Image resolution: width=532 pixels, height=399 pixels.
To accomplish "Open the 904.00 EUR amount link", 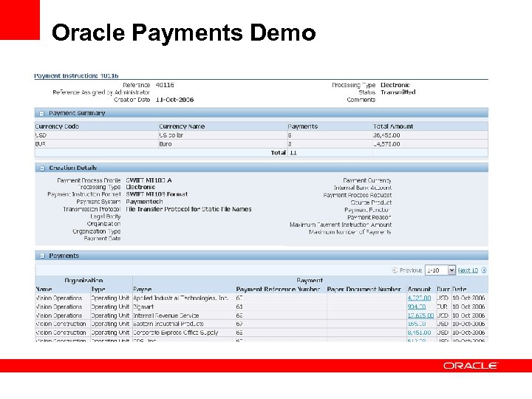I will tap(416, 307).
